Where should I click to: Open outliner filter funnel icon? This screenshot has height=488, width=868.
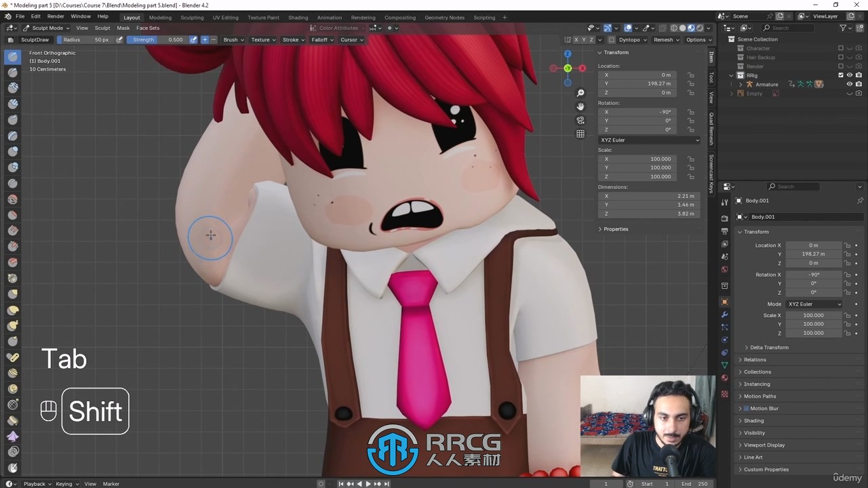[x=844, y=28]
